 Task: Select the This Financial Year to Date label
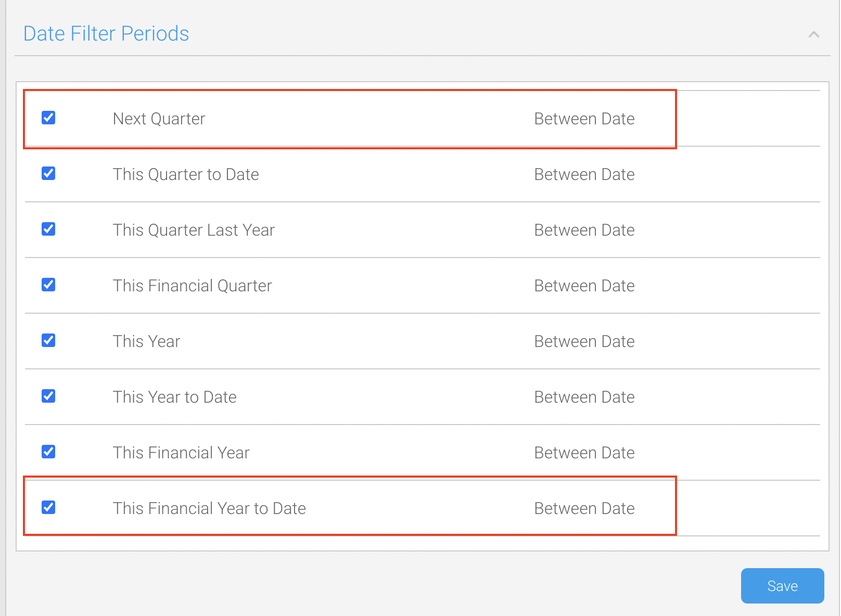click(209, 508)
